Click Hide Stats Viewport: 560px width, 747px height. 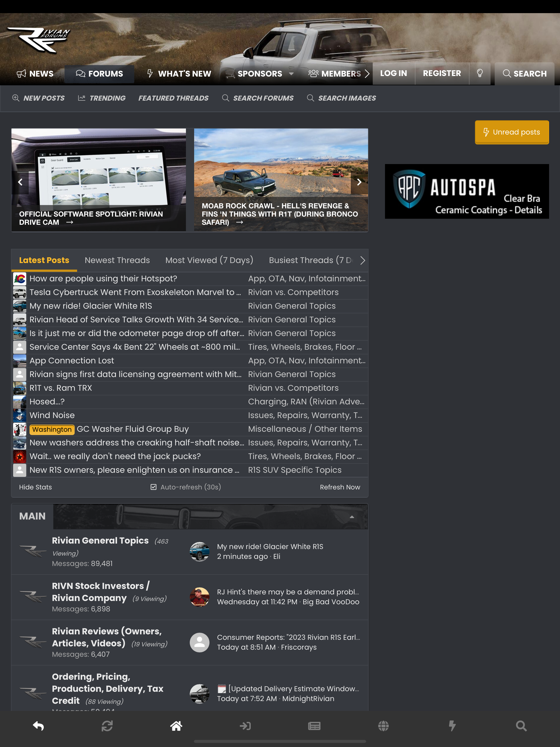tap(36, 487)
